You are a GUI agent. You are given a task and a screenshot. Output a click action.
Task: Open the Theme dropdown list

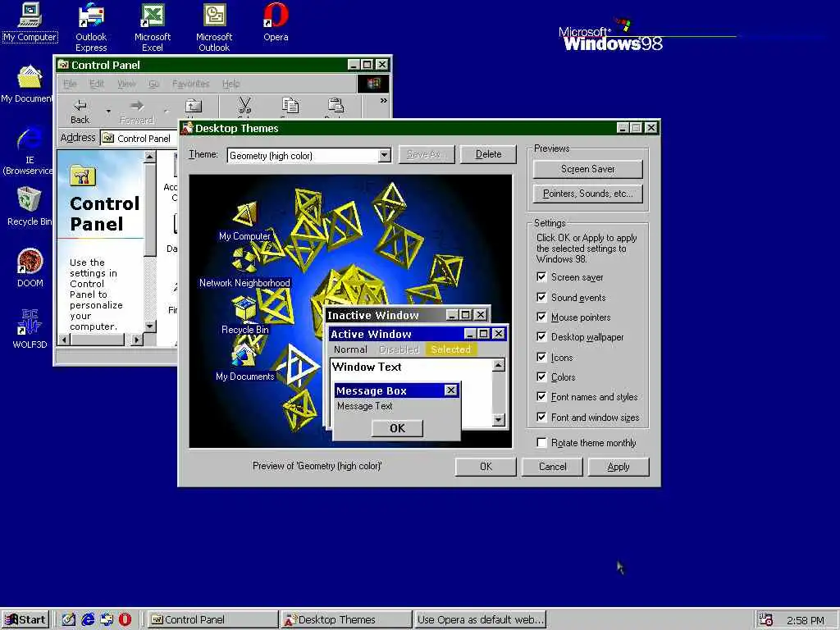pyautogui.click(x=384, y=155)
